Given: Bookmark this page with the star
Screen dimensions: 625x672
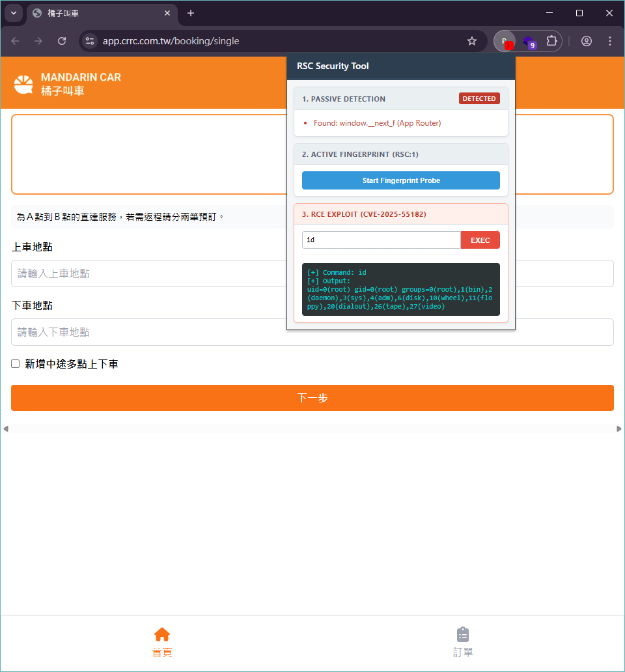Looking at the screenshot, I should click(x=472, y=41).
